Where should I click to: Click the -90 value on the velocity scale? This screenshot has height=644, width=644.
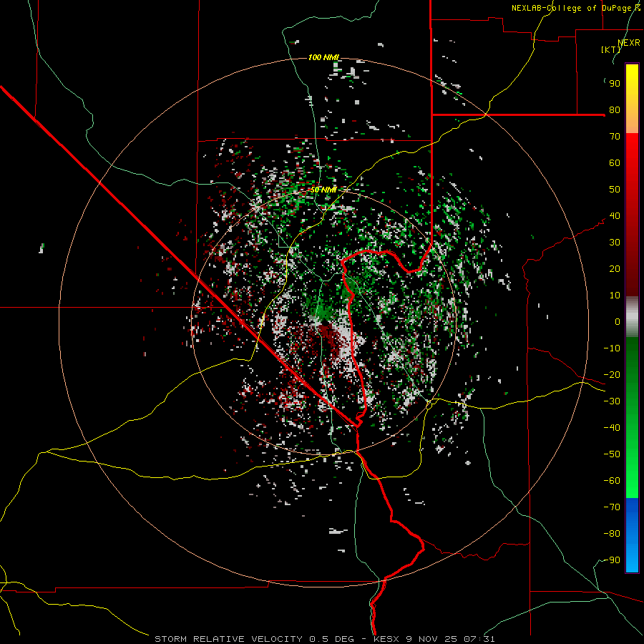(612, 560)
